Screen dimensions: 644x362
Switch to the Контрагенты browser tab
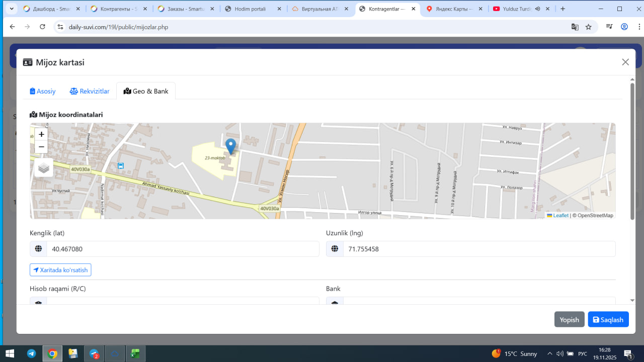tap(118, 9)
